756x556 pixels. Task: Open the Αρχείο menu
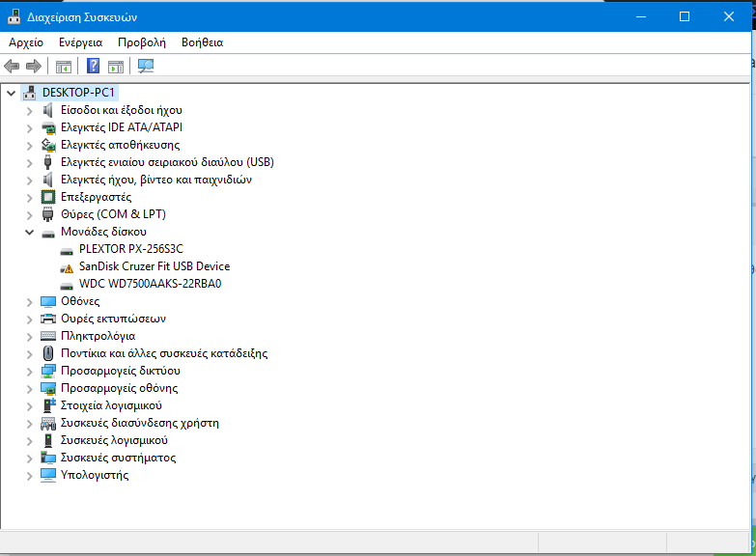26,42
